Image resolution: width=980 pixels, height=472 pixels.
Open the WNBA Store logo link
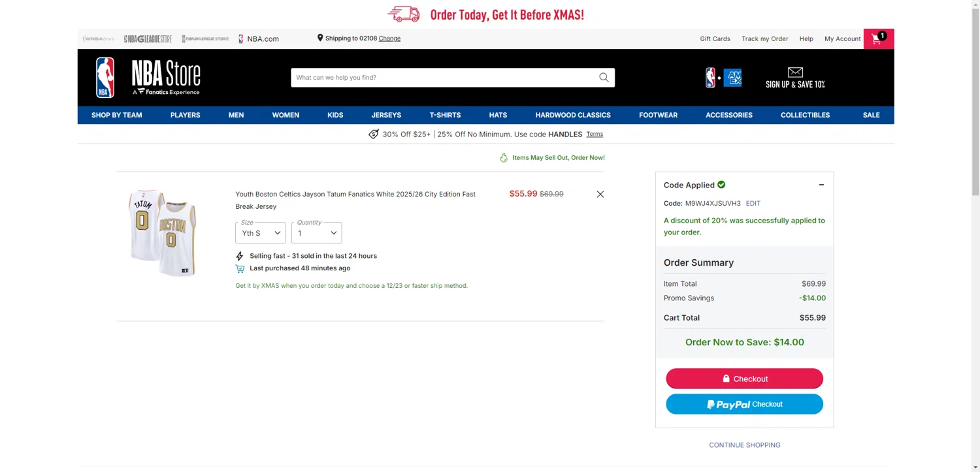tap(98, 39)
